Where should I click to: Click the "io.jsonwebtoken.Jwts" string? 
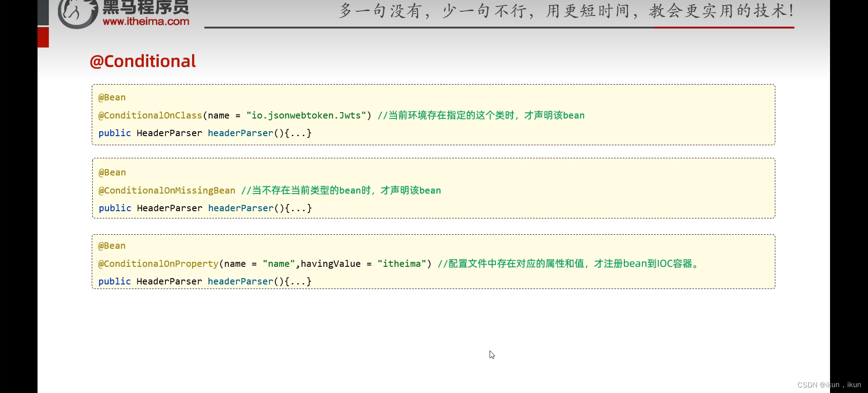point(306,115)
